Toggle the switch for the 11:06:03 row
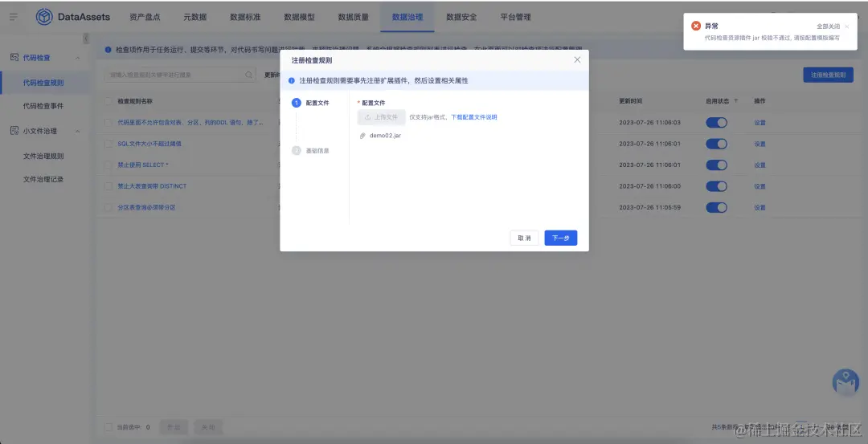Screen dimensions: 868x444 click(716, 123)
